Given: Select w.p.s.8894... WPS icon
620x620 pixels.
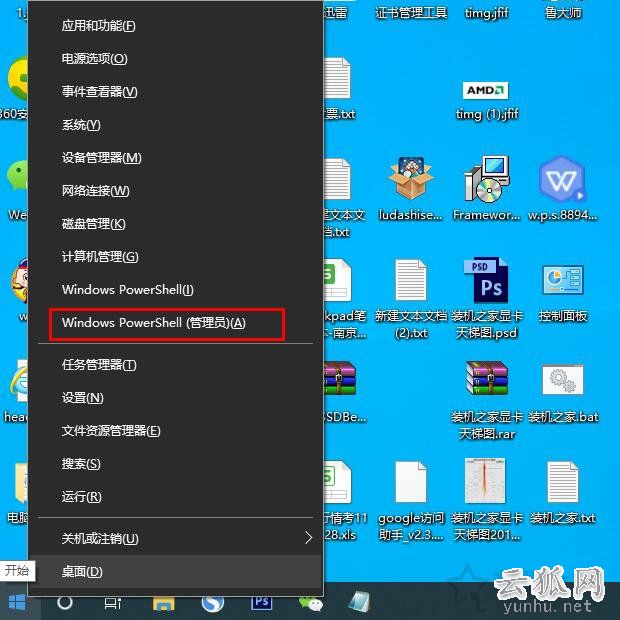Looking at the screenshot, I should coord(562,179).
